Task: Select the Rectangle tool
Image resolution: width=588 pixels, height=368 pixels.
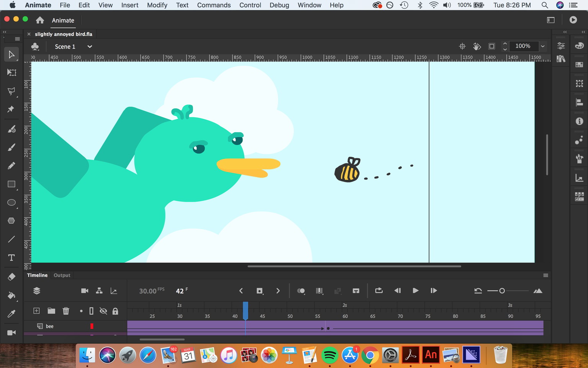Action: pos(11,184)
